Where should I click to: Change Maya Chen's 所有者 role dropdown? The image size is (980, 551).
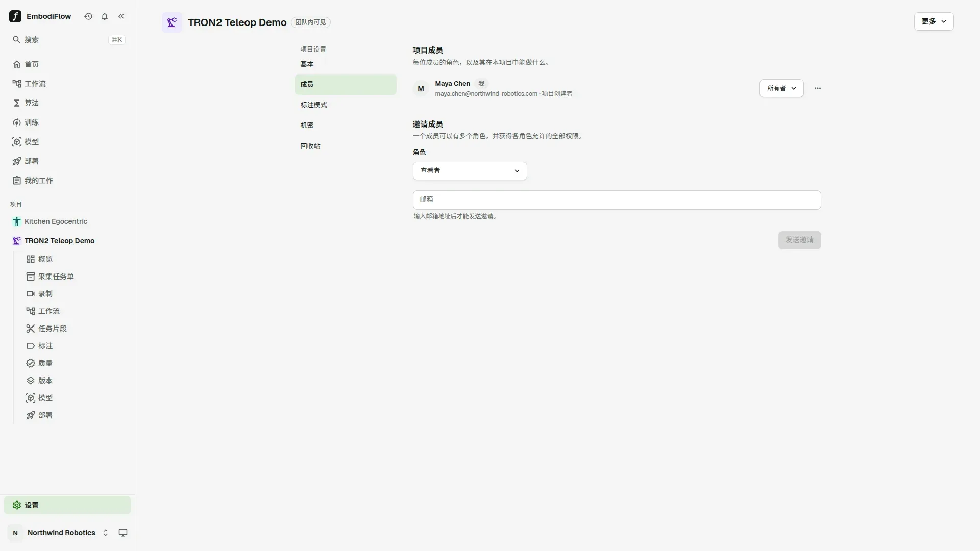[x=781, y=88]
